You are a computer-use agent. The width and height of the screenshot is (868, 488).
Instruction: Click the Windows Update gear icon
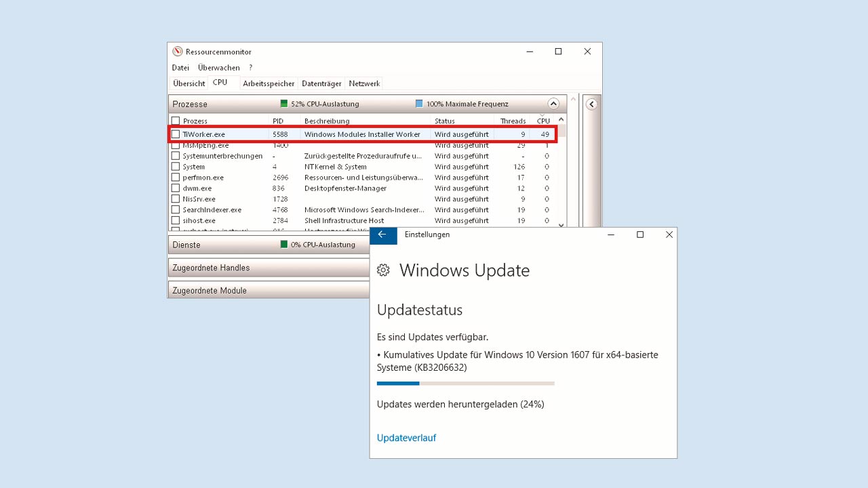pos(383,270)
